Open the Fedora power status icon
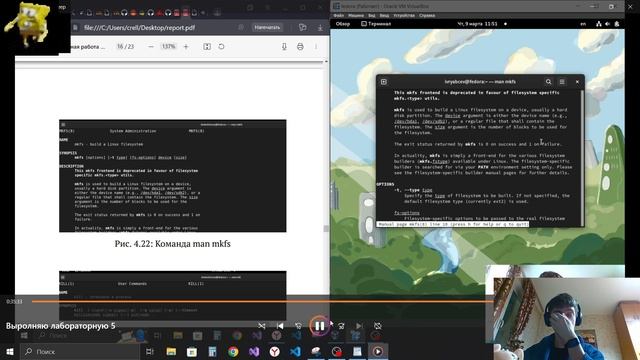 [616, 24]
